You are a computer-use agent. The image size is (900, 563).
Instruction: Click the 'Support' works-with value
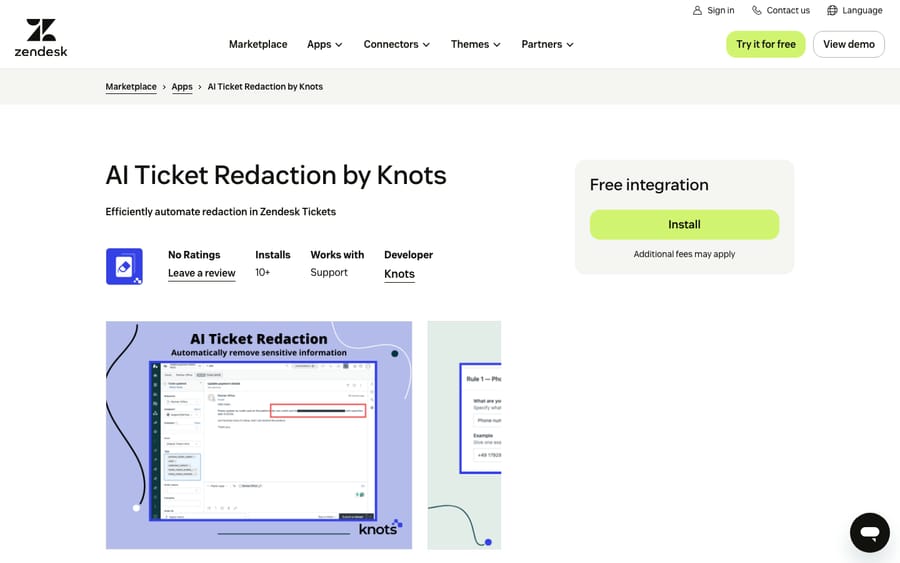point(329,273)
